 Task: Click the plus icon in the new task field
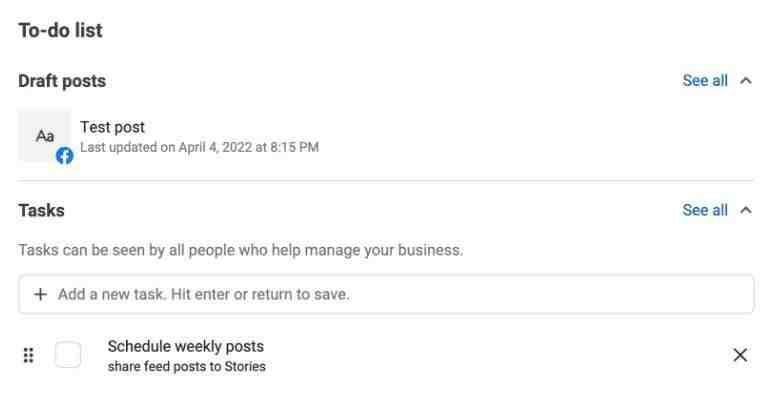(x=40, y=295)
